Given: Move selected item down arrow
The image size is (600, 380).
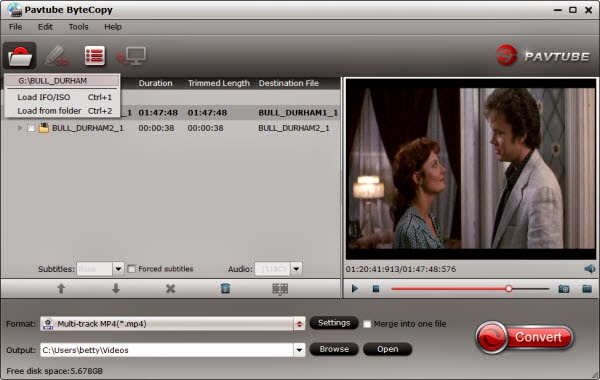Looking at the screenshot, I should pos(116,289).
